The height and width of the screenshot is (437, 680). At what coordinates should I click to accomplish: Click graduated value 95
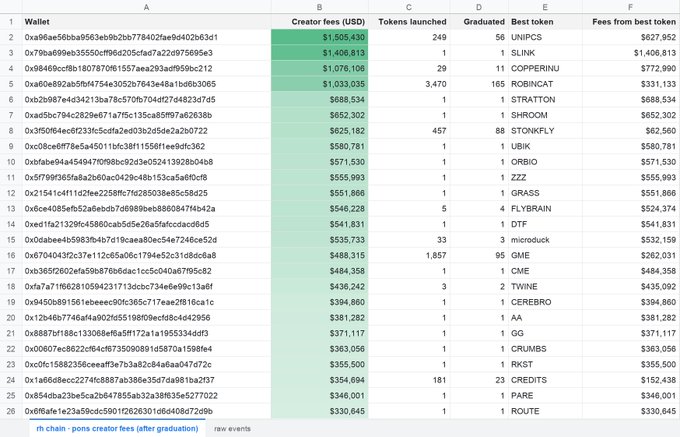click(479, 255)
